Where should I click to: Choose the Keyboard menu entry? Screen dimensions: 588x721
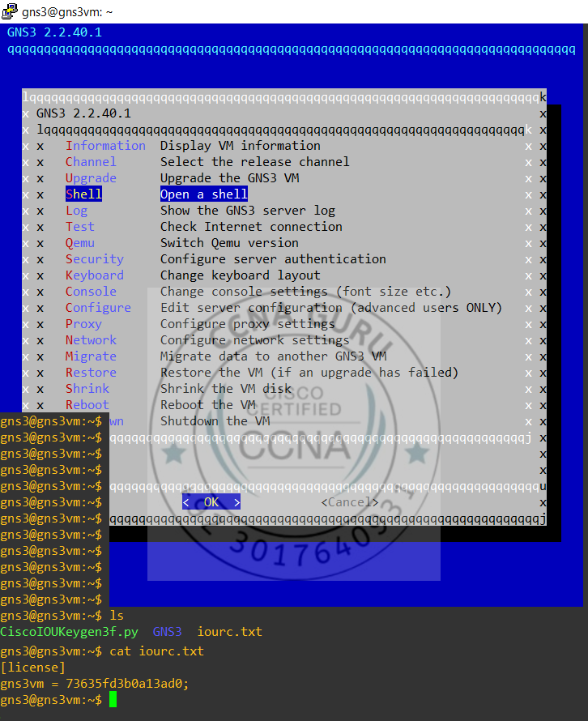(94, 275)
